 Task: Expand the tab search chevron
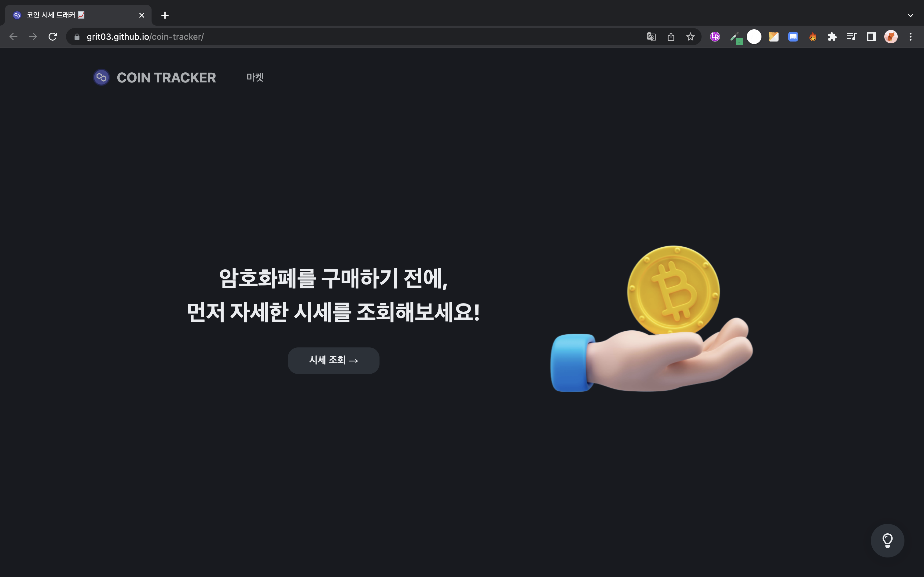click(910, 15)
